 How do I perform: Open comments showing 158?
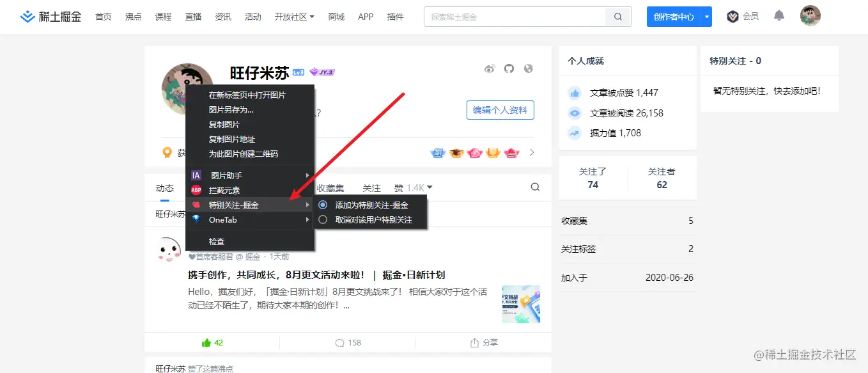(x=348, y=342)
